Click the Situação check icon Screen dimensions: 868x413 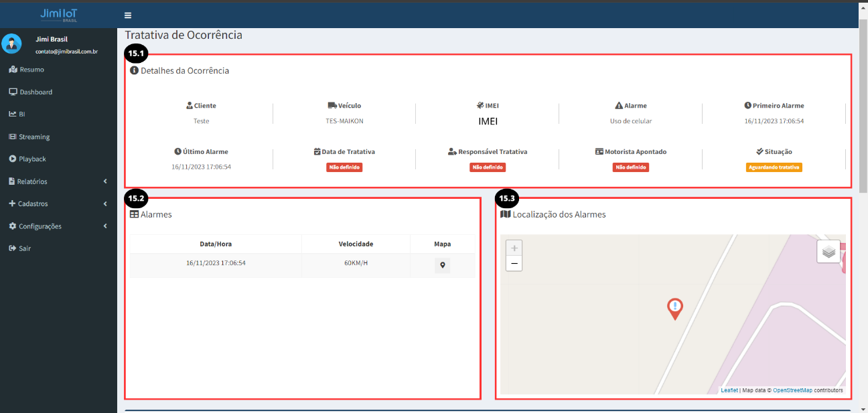coord(759,152)
